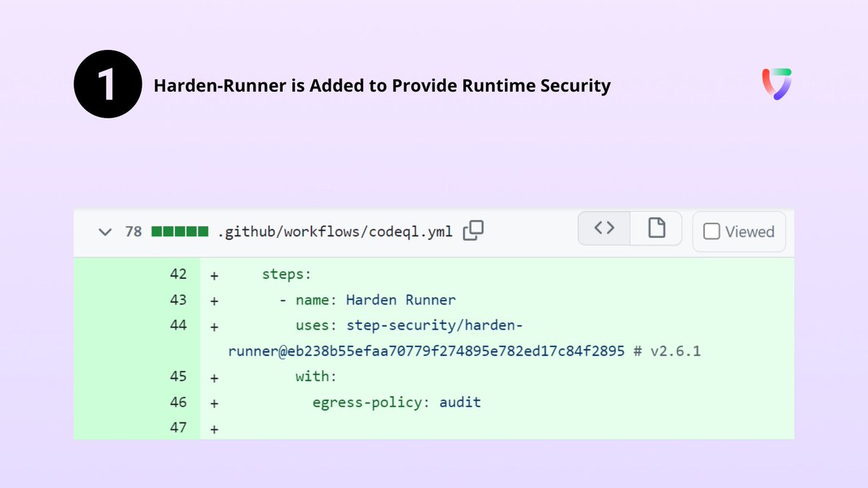
Task: Click the 'steps:' code line
Action: (x=287, y=275)
